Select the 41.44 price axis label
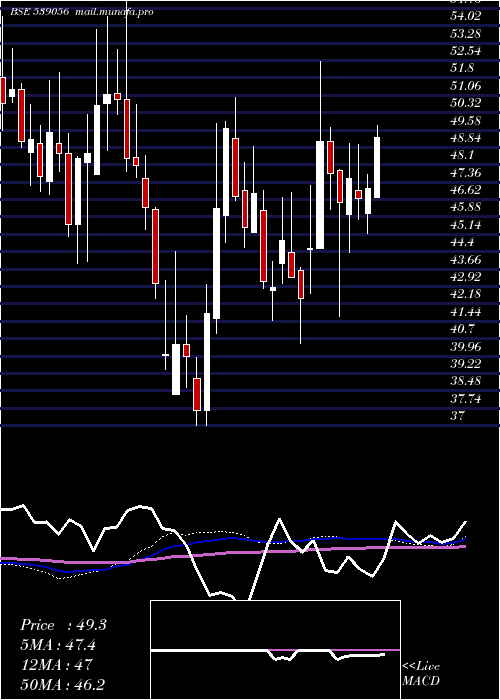Screen dimensions: 500x700 (466, 312)
